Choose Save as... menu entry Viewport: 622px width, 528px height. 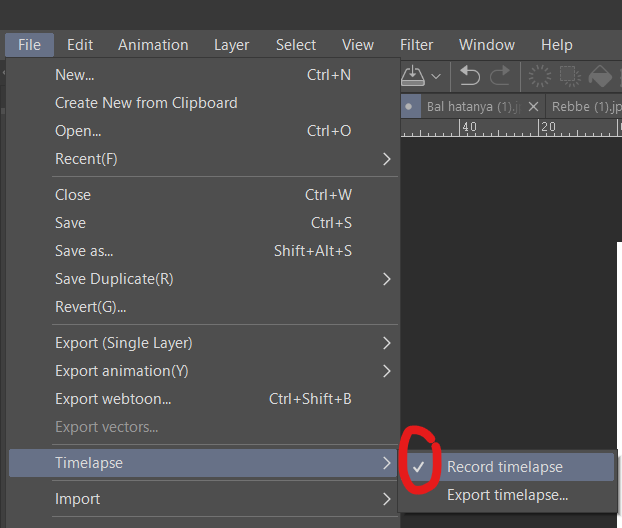tap(203, 251)
